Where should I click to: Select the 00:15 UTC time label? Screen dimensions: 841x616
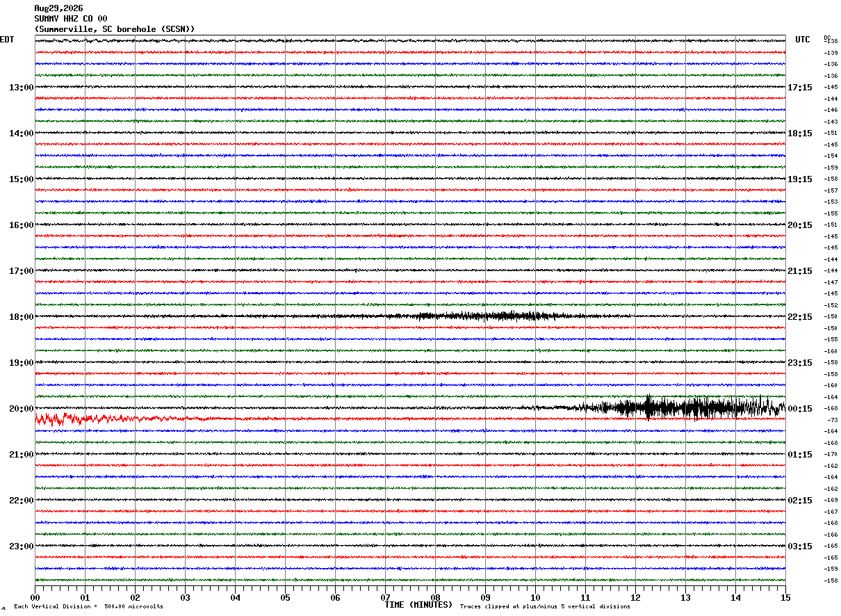pos(800,409)
